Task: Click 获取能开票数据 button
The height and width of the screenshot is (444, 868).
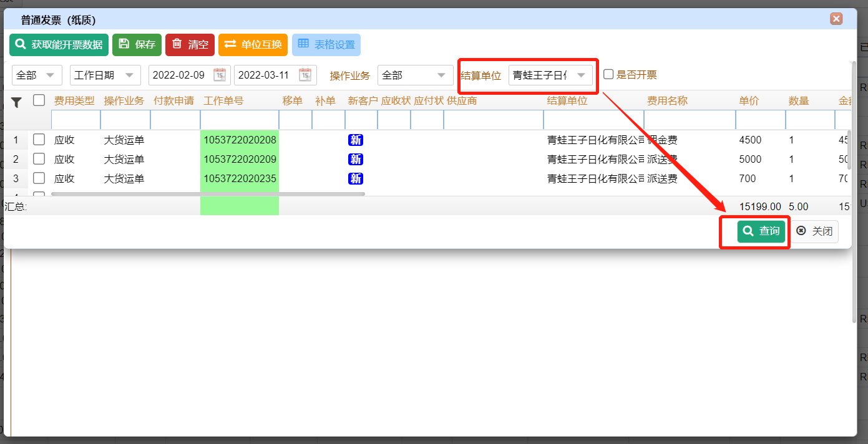Action: pos(59,45)
